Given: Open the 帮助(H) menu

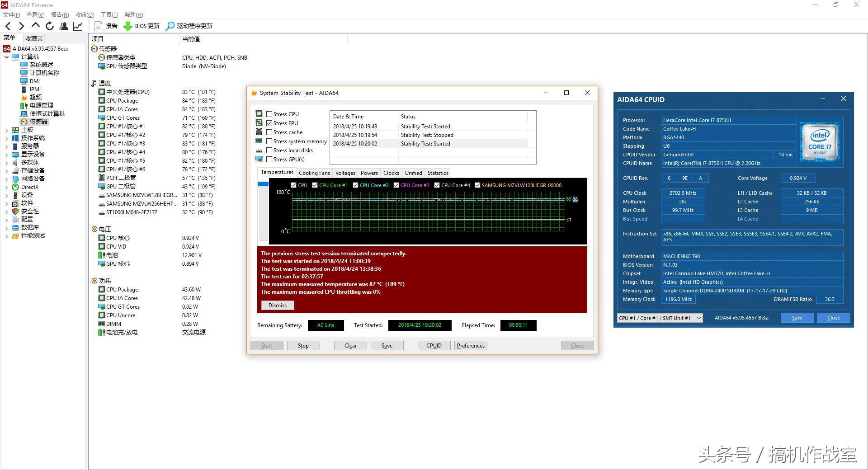Looking at the screenshot, I should [x=134, y=15].
